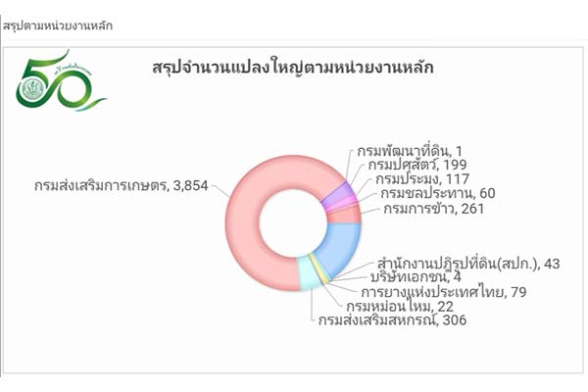
Task: Select the light cyan donut segment
Action: coord(310,273)
